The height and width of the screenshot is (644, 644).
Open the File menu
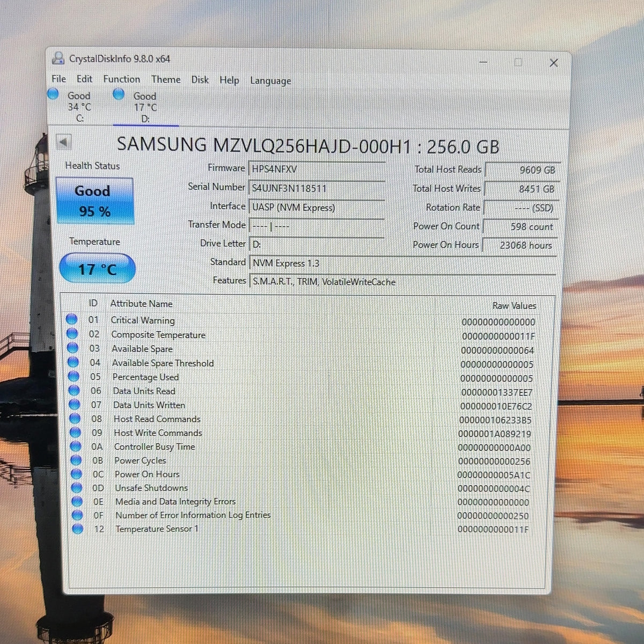point(58,78)
